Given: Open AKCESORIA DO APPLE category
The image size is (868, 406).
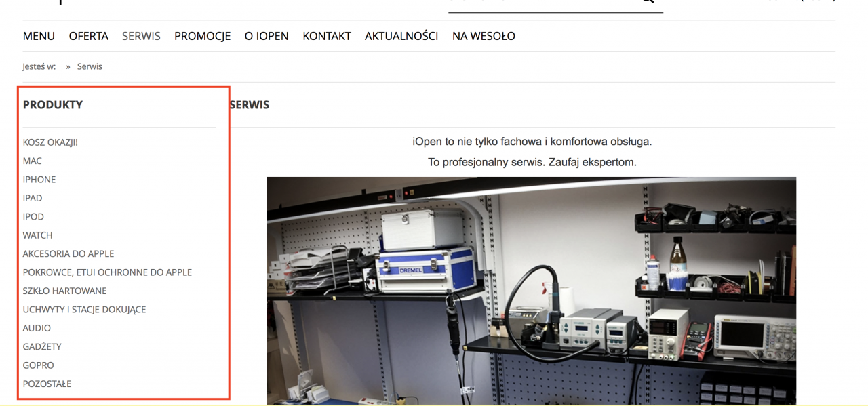Looking at the screenshot, I should pos(68,253).
